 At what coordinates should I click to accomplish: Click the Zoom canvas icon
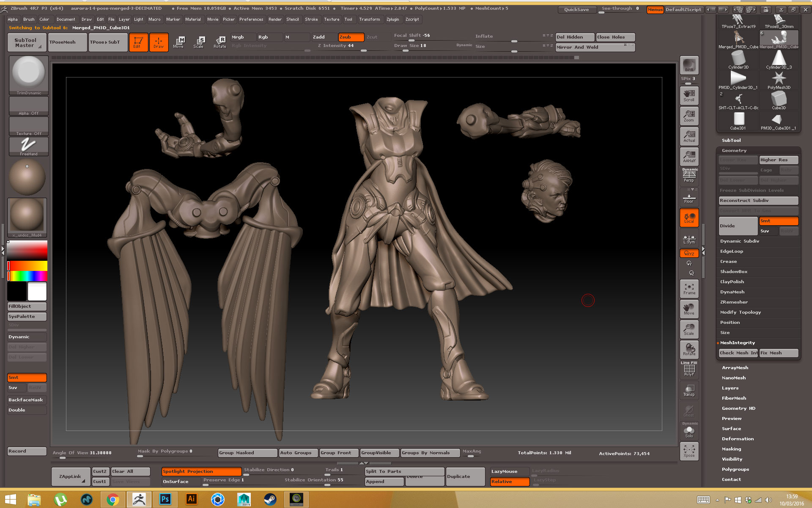[689, 116]
